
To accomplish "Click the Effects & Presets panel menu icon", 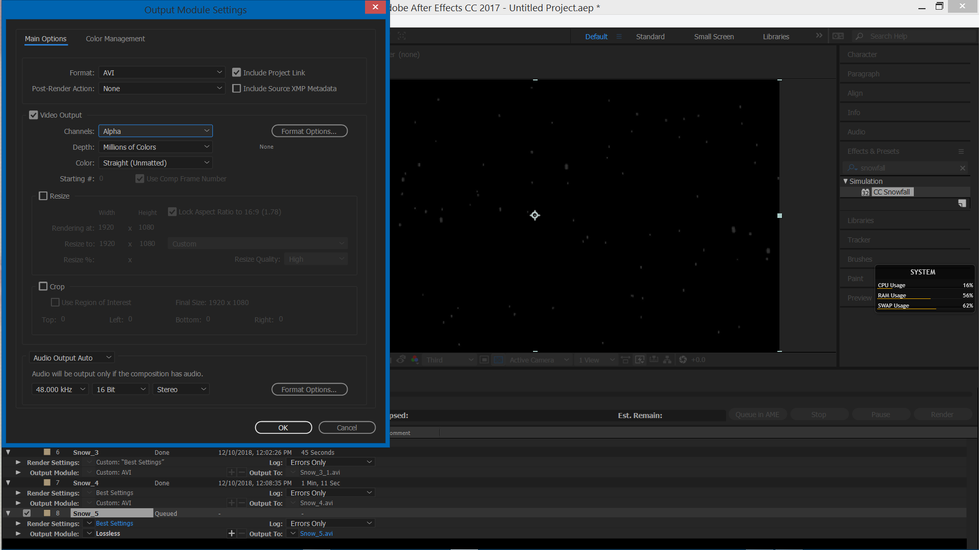I will point(961,151).
